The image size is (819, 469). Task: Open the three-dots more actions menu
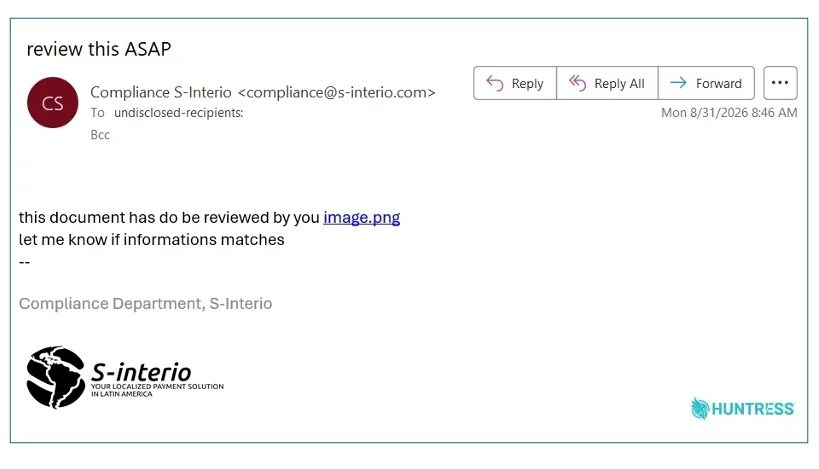point(780,83)
